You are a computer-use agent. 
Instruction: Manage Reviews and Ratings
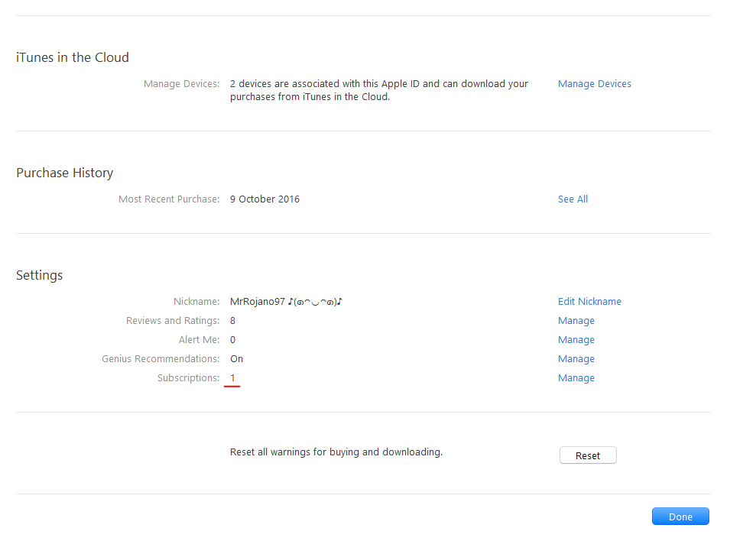576,321
